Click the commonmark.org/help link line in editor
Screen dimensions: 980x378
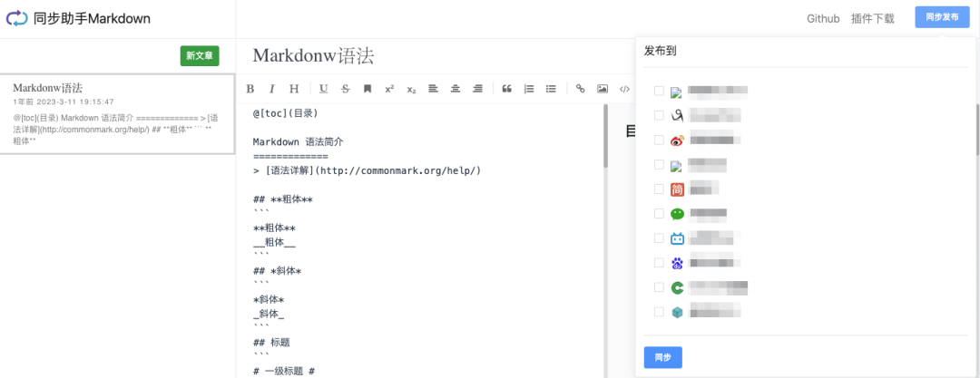tap(367, 170)
